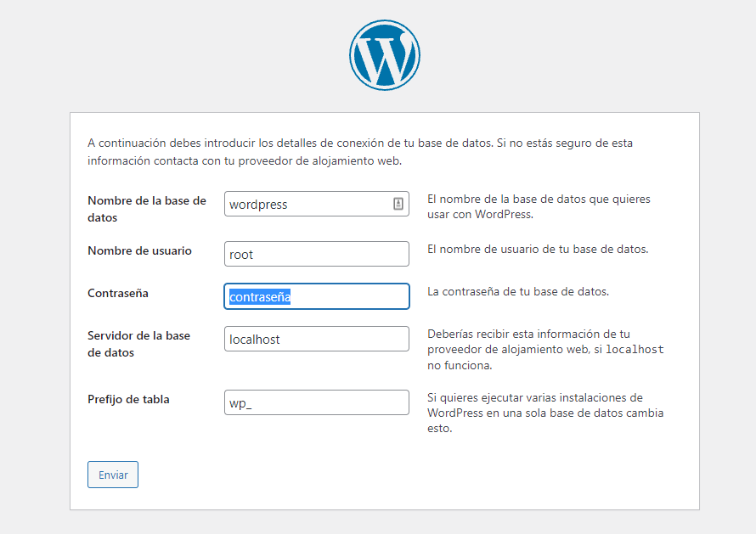Click the help text about multiple WordPress installations

[545, 413]
